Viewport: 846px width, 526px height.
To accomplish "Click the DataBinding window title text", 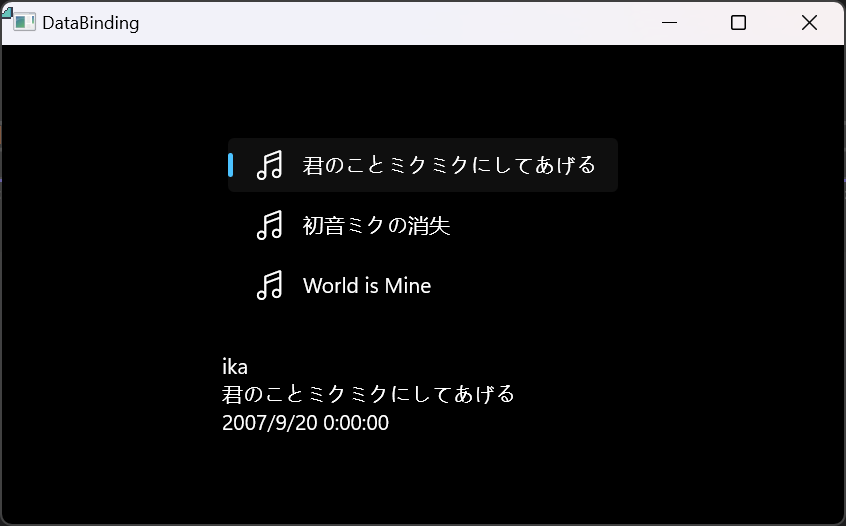I will 91,23.
